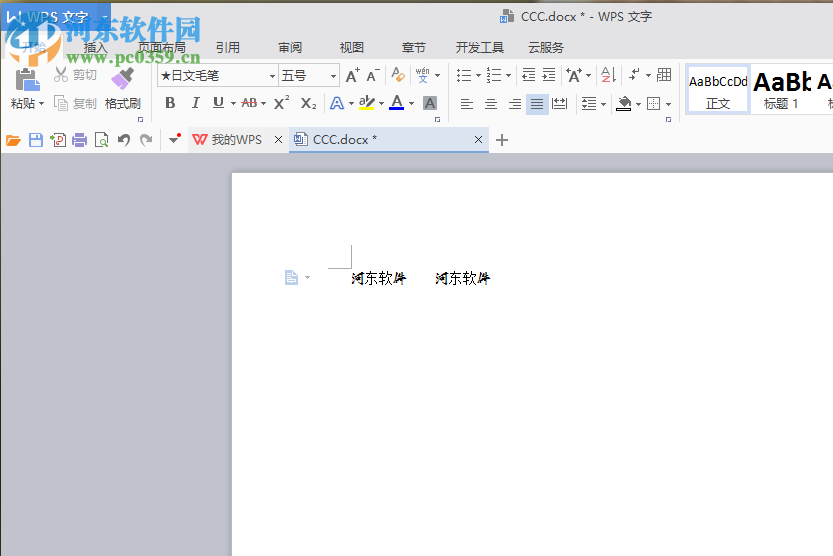The width and height of the screenshot is (833, 556).
Task: Click distributed alignment icon
Action: (x=559, y=104)
